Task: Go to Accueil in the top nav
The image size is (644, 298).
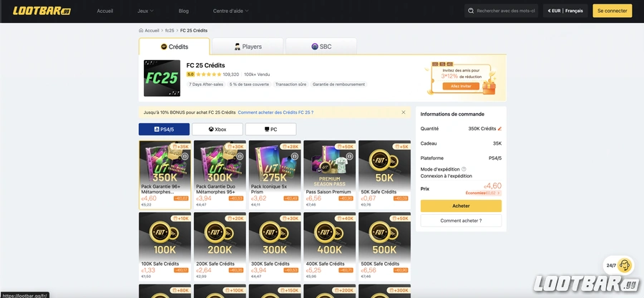Action: coord(105,11)
